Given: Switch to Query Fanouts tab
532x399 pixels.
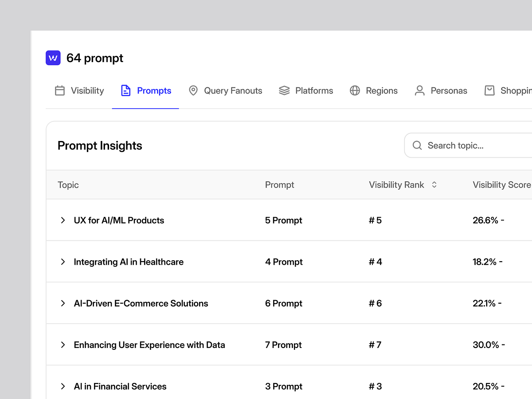Looking at the screenshot, I should click(x=225, y=90).
